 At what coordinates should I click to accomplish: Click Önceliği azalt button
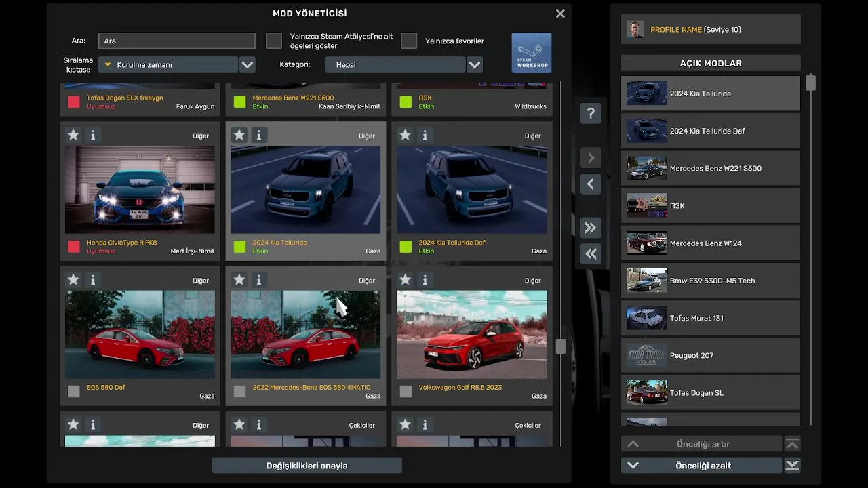[x=702, y=466]
